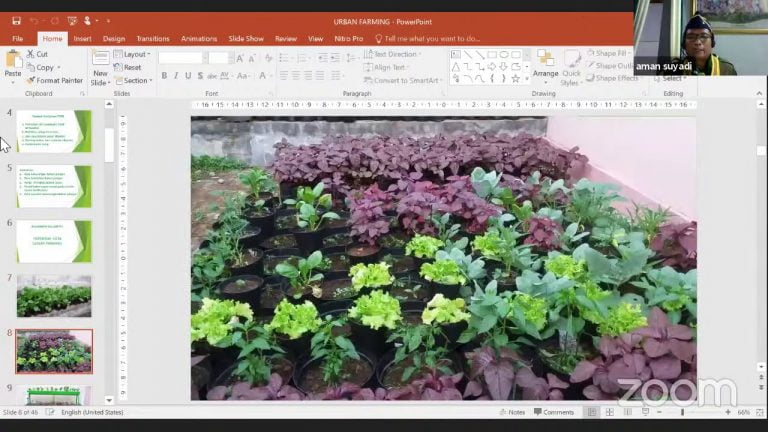Open the Section dropdown
Viewport: 768px width, 432px height.
click(x=134, y=80)
